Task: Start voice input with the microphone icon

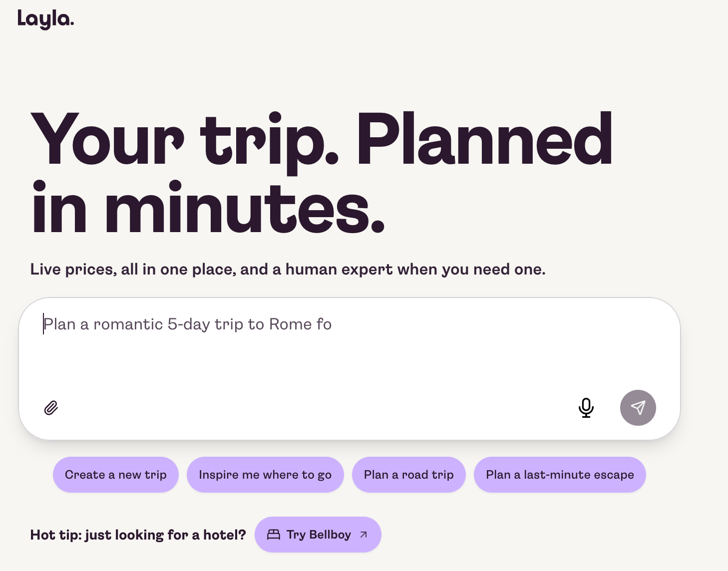Action: click(x=586, y=408)
